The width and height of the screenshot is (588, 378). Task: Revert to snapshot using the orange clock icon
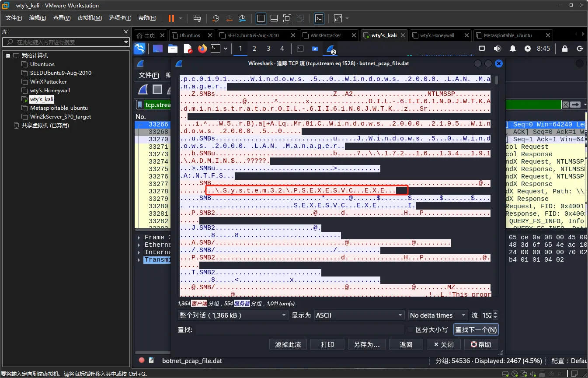pos(229,18)
